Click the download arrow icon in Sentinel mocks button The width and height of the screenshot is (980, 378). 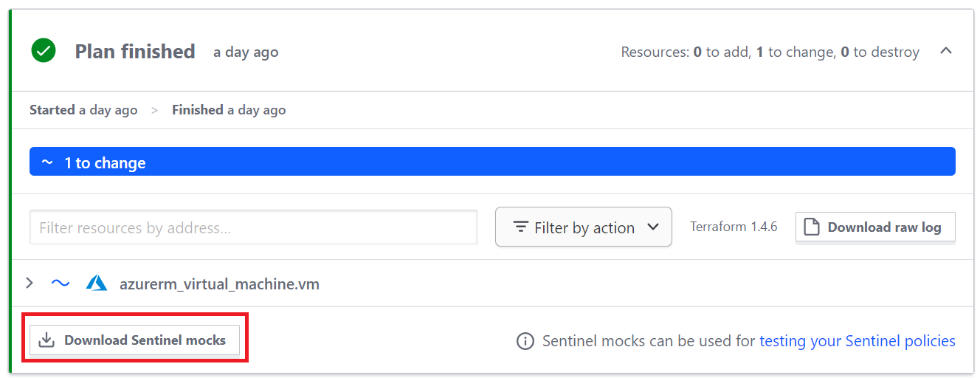pos(46,340)
